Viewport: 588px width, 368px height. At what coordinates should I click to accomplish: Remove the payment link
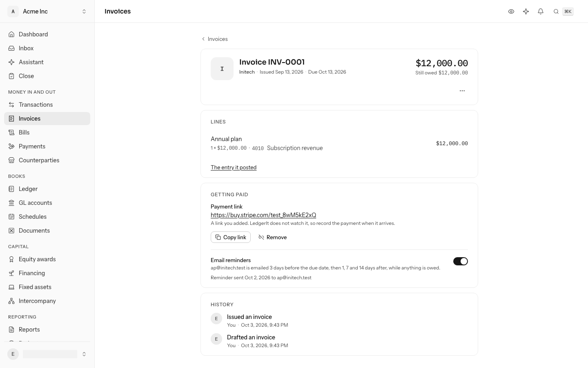tap(273, 237)
